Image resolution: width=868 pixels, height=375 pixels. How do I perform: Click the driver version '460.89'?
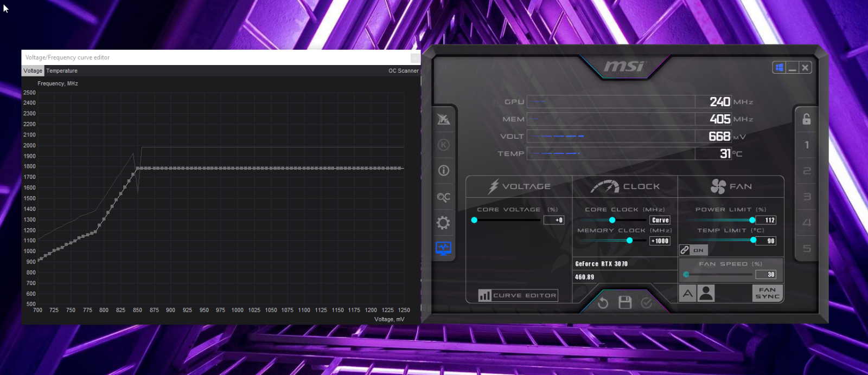[584, 277]
